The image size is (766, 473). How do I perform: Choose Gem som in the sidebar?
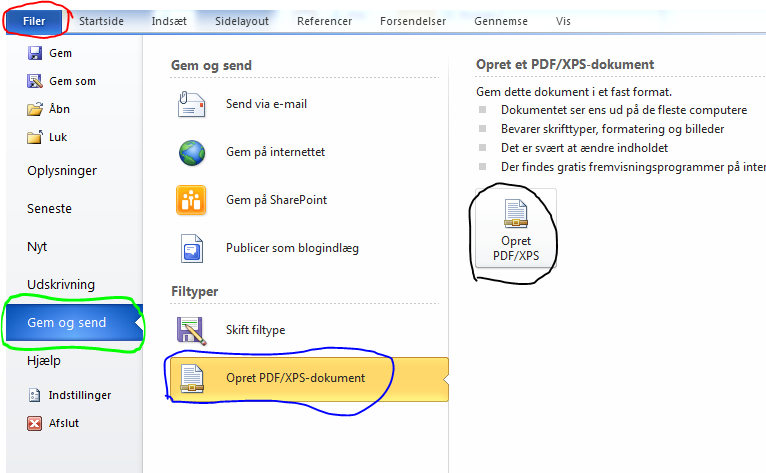(x=72, y=81)
